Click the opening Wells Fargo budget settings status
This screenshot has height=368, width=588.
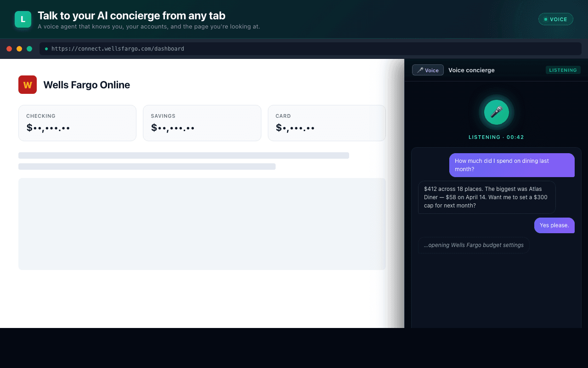point(474,245)
